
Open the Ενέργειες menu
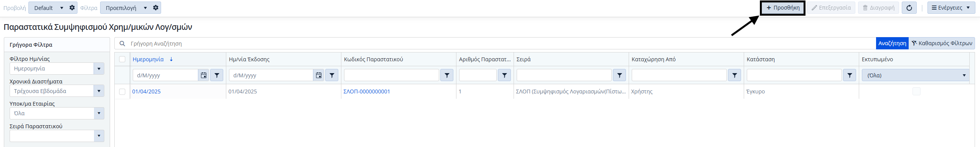(x=951, y=8)
